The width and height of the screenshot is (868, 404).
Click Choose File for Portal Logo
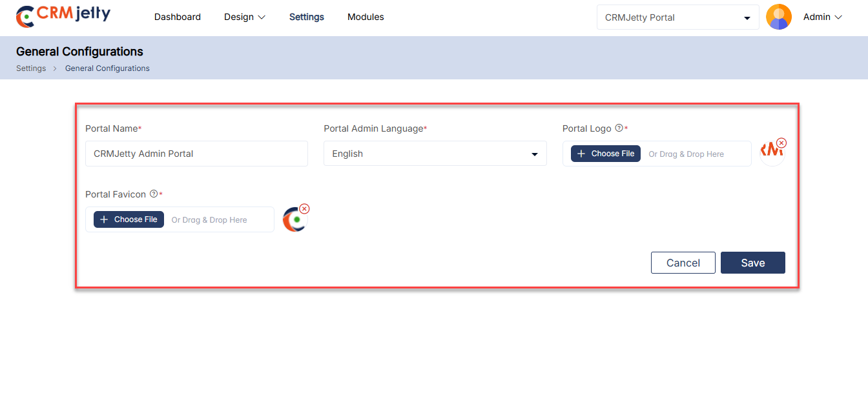coord(605,154)
